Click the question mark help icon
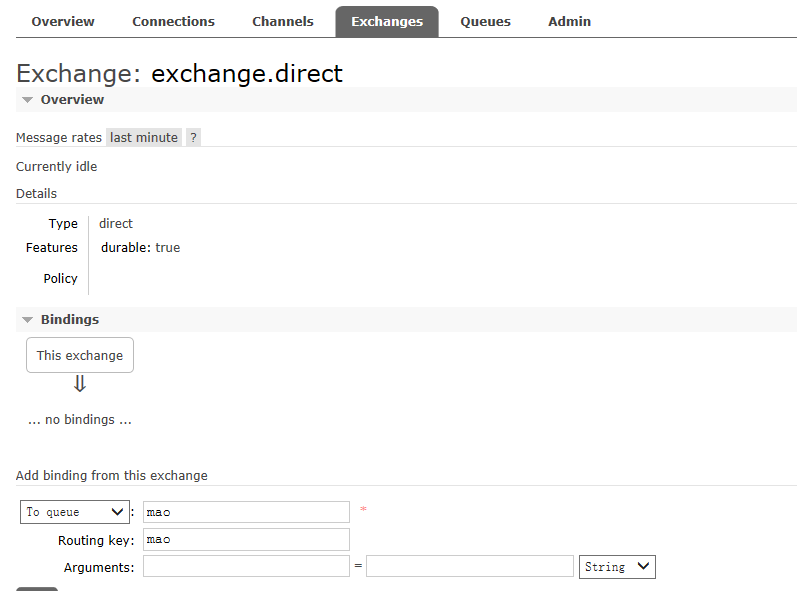This screenshot has height=591, width=797. pyautogui.click(x=193, y=138)
